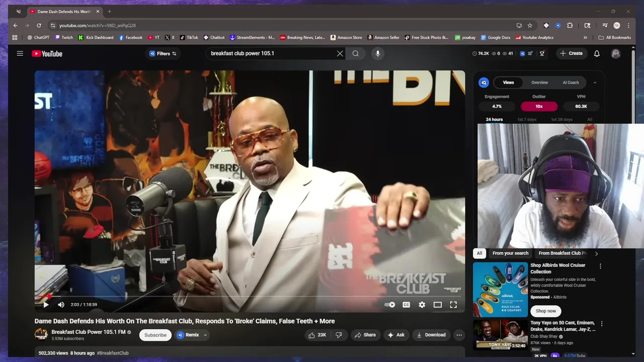Viewport: 644px width, 362px height.
Task: Open options for Tony Yayo video
Action: (x=602, y=324)
